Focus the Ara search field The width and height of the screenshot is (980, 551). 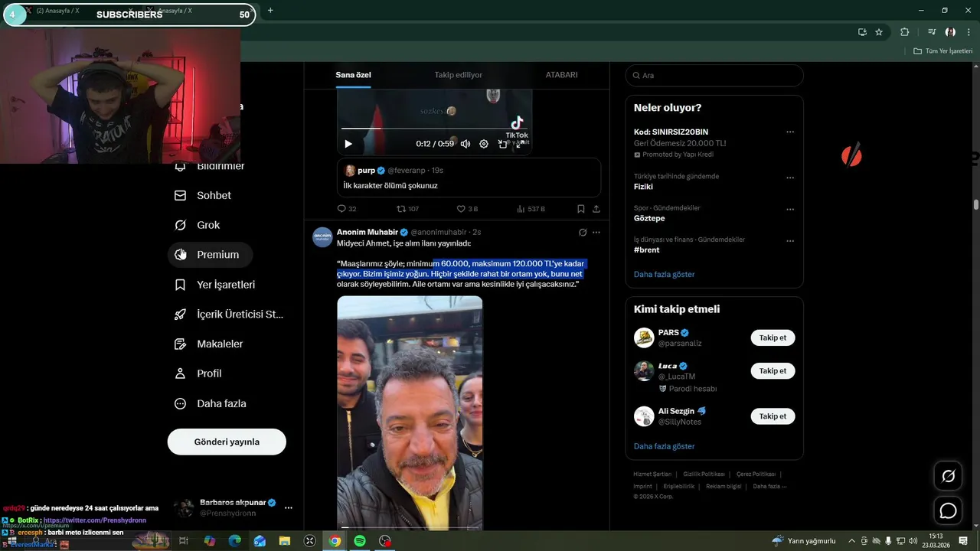click(x=714, y=75)
